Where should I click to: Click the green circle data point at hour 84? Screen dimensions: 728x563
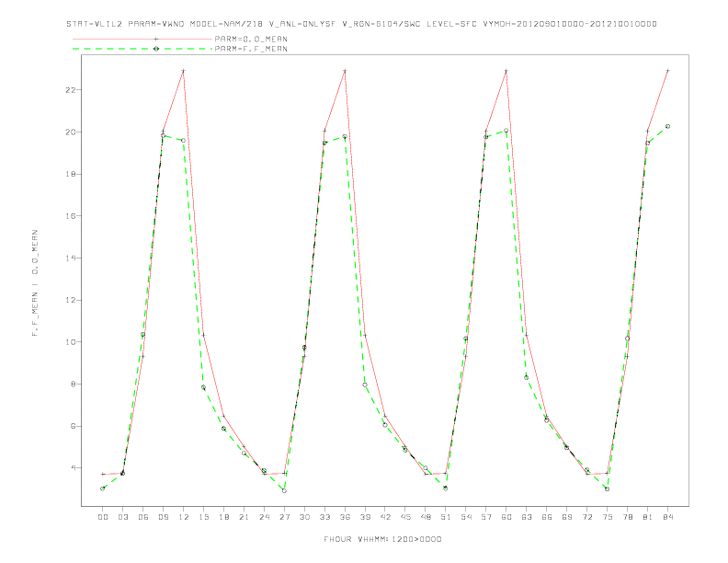pos(667,126)
